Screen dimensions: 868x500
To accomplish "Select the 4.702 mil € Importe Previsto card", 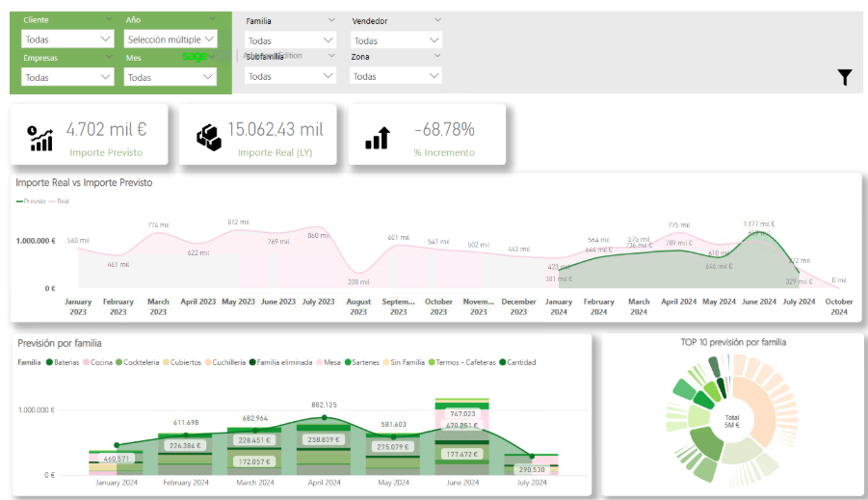I will point(90,135).
